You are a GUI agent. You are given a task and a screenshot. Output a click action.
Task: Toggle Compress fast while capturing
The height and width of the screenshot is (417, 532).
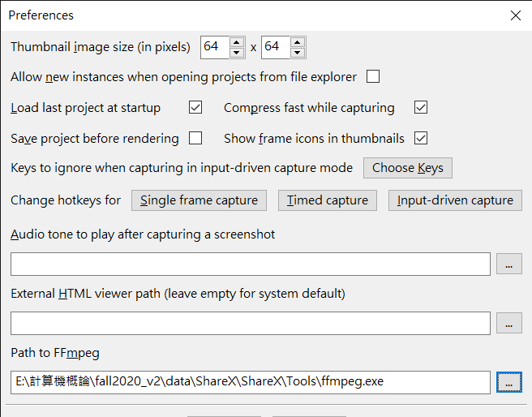coord(421,107)
